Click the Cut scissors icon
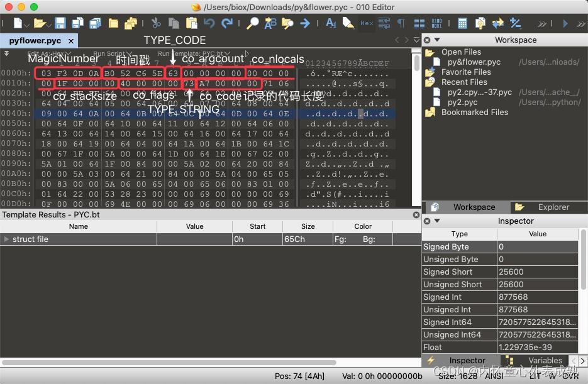Viewport: 588px width, 384px height. (x=155, y=23)
